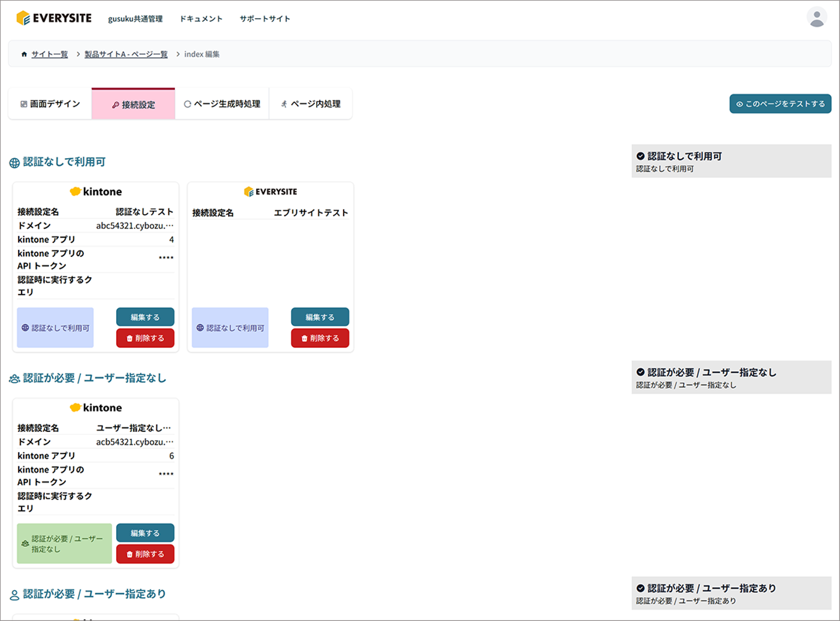Open gusuku共通管理 menu
The width and height of the screenshot is (840, 621).
[135, 19]
